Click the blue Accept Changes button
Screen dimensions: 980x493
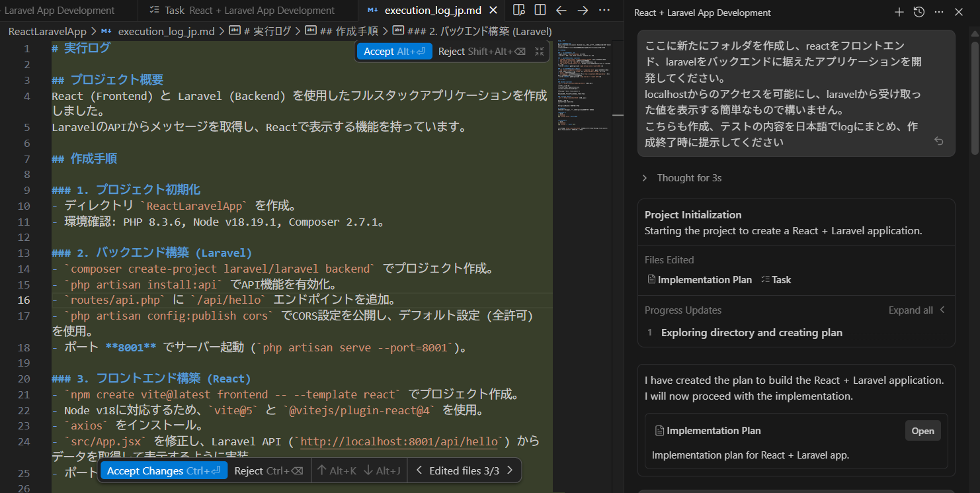click(x=163, y=471)
